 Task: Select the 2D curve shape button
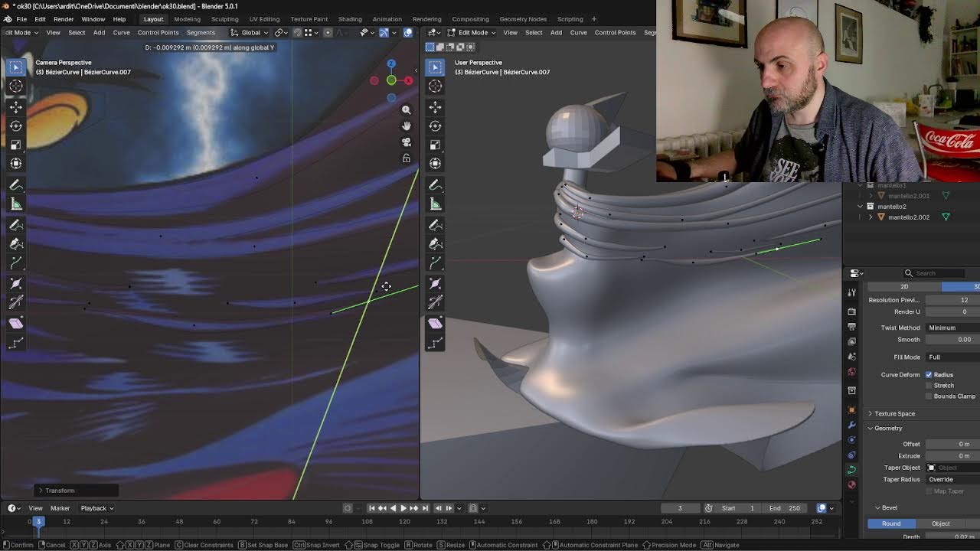[x=904, y=287]
